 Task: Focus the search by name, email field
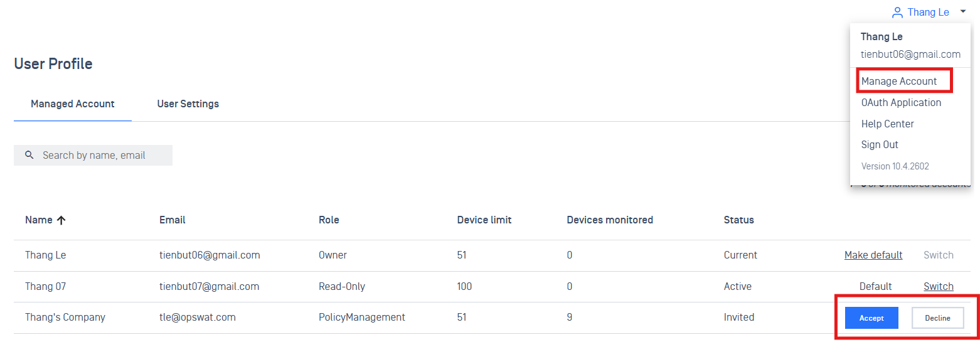pyautogui.click(x=100, y=155)
